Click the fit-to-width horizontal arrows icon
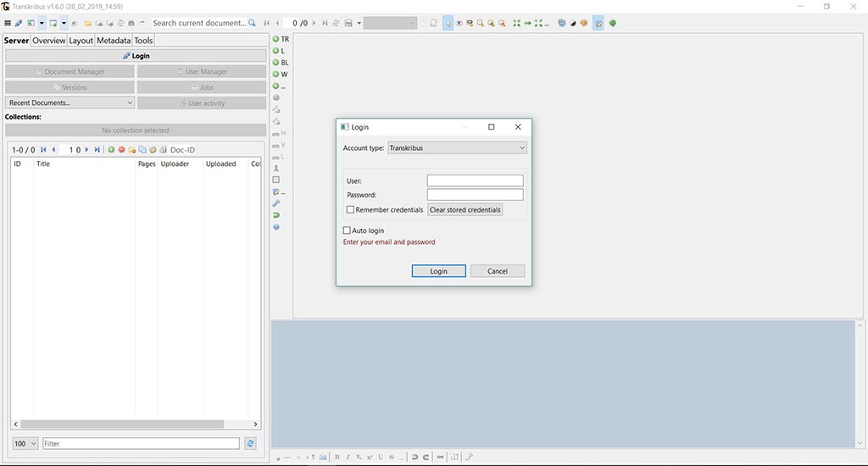The width and height of the screenshot is (868, 466). [x=527, y=23]
